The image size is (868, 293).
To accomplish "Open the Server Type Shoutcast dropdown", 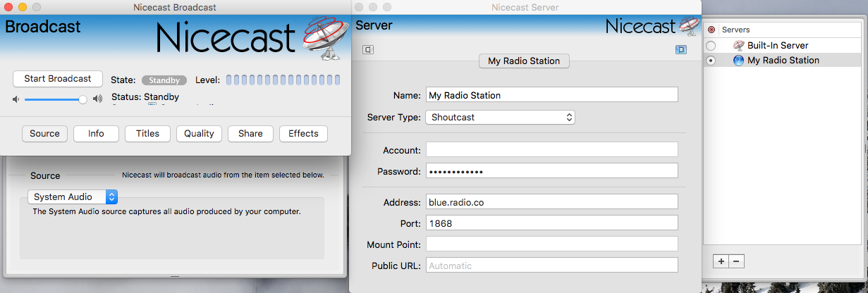I will [500, 118].
